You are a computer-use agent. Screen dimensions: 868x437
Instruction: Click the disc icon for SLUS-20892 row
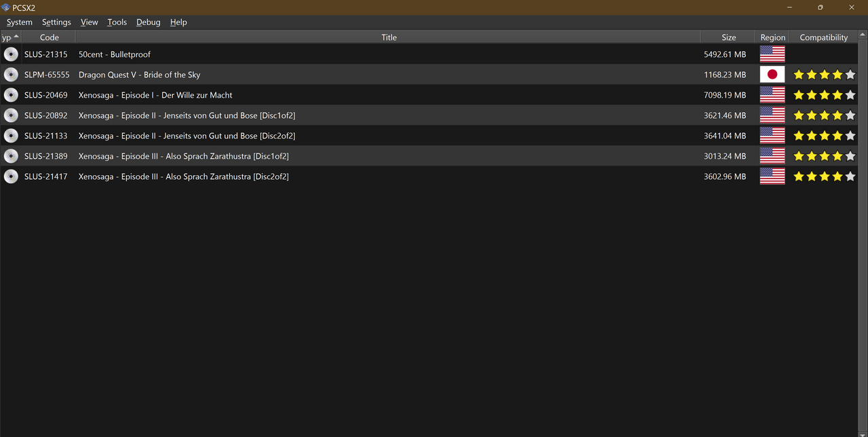tap(11, 115)
